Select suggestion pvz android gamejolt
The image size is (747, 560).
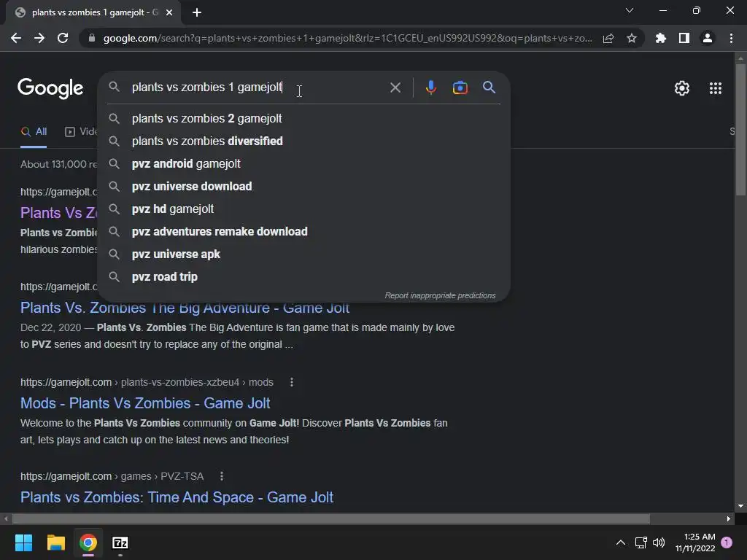pos(303,164)
